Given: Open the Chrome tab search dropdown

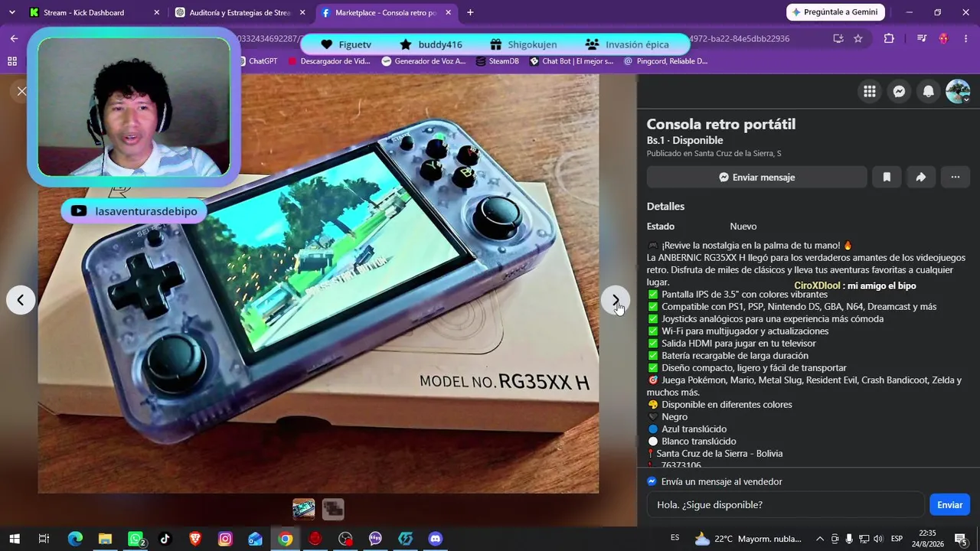Looking at the screenshot, I should click(11, 12).
